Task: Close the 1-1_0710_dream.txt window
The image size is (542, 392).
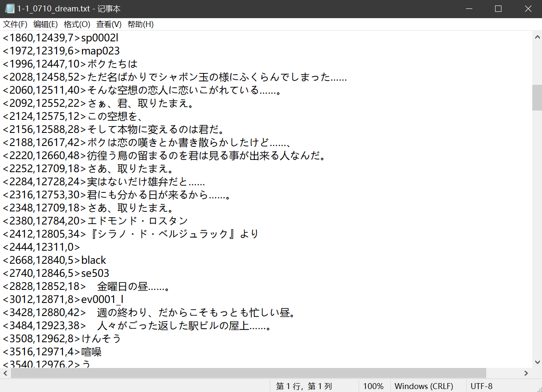Action: (528, 9)
